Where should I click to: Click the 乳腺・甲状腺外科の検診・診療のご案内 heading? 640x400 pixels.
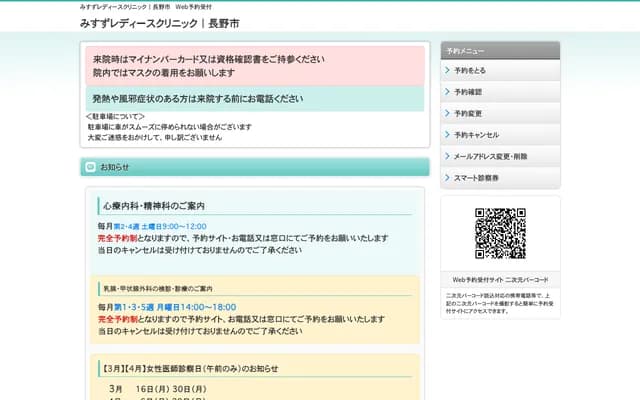click(158, 289)
